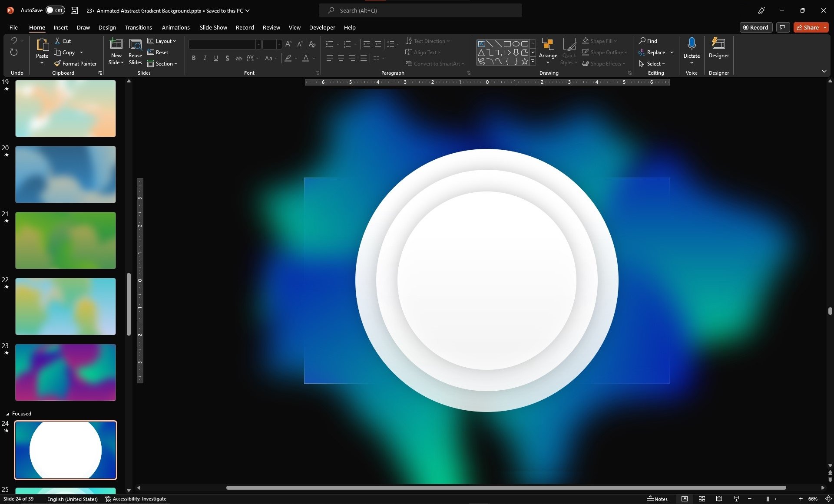Click the Share button
The height and width of the screenshot is (504, 834).
click(x=808, y=27)
